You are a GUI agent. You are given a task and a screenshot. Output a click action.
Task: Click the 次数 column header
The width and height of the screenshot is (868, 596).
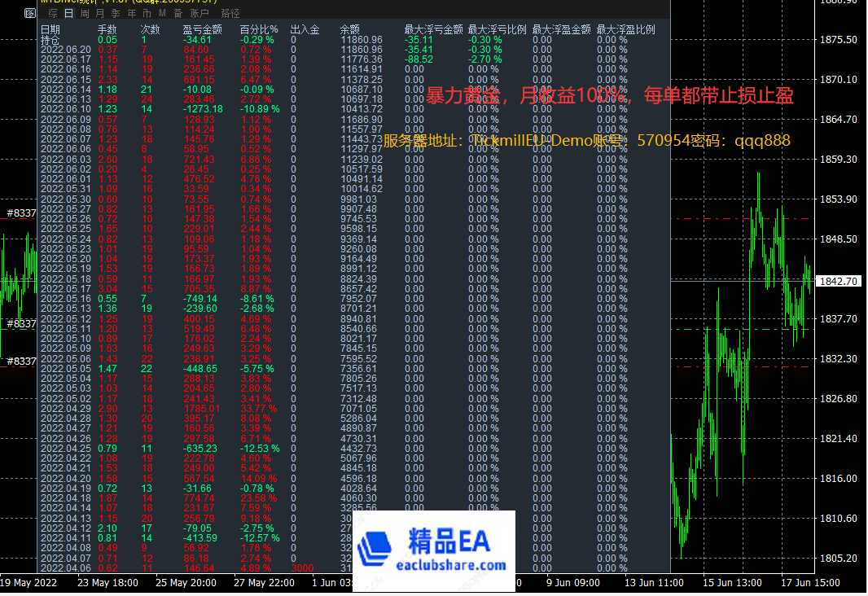coord(150,29)
